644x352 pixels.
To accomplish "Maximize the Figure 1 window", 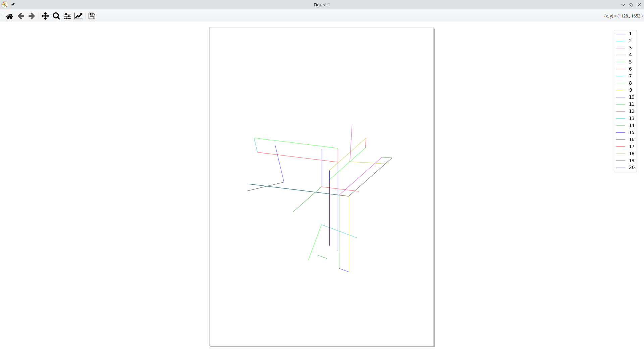I will coord(631,5).
